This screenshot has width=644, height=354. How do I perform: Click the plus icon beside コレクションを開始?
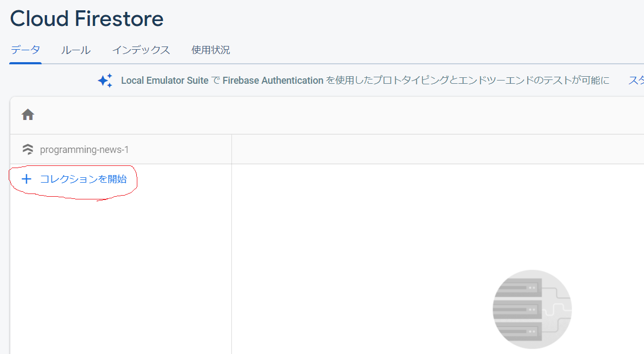point(26,179)
